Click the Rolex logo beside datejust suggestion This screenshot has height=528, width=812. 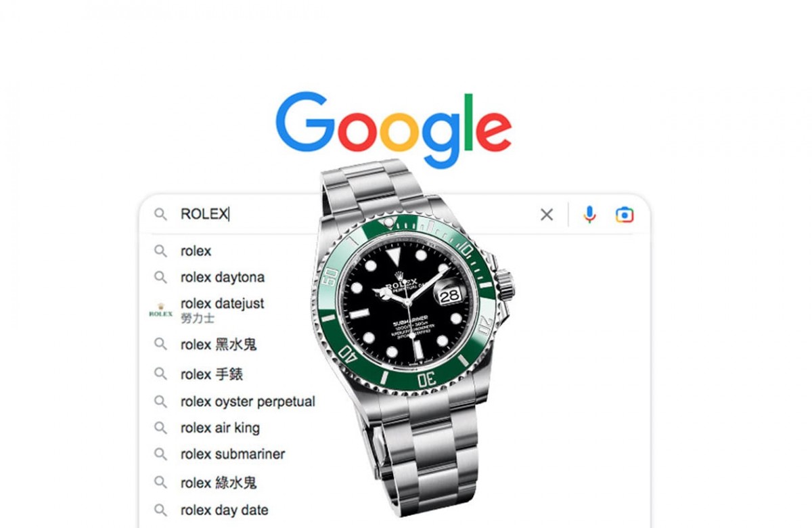click(x=160, y=311)
